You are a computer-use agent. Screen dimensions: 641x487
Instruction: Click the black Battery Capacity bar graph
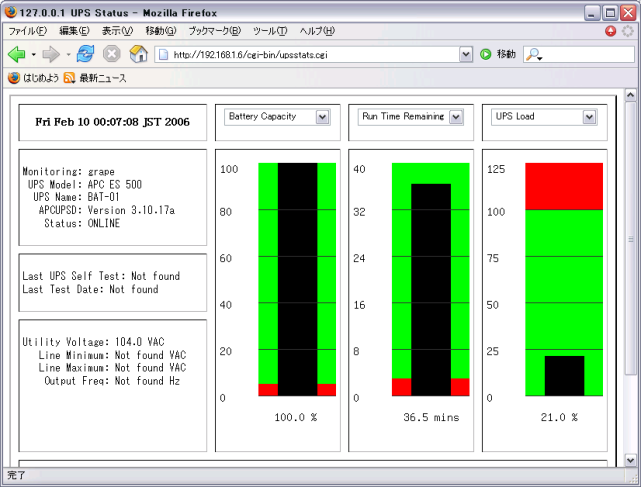click(297, 280)
